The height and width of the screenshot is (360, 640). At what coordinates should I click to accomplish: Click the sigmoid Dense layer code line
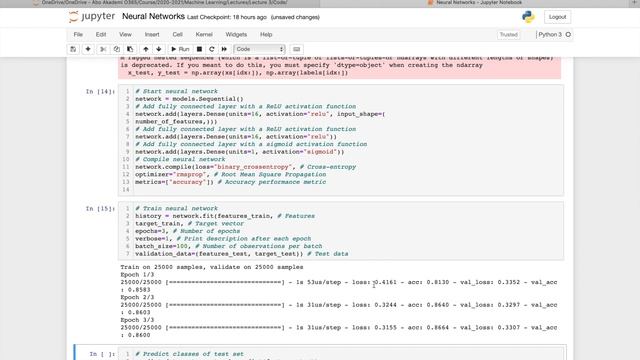240,152
